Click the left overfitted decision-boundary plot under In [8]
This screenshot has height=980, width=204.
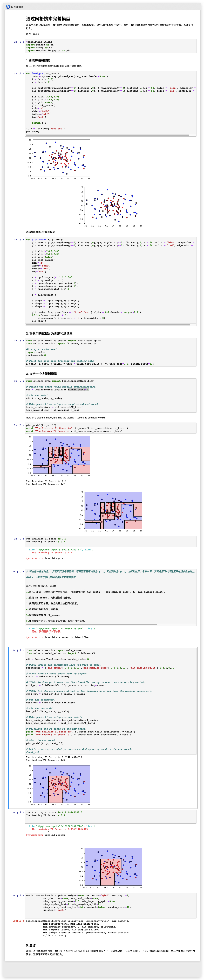(59, 456)
